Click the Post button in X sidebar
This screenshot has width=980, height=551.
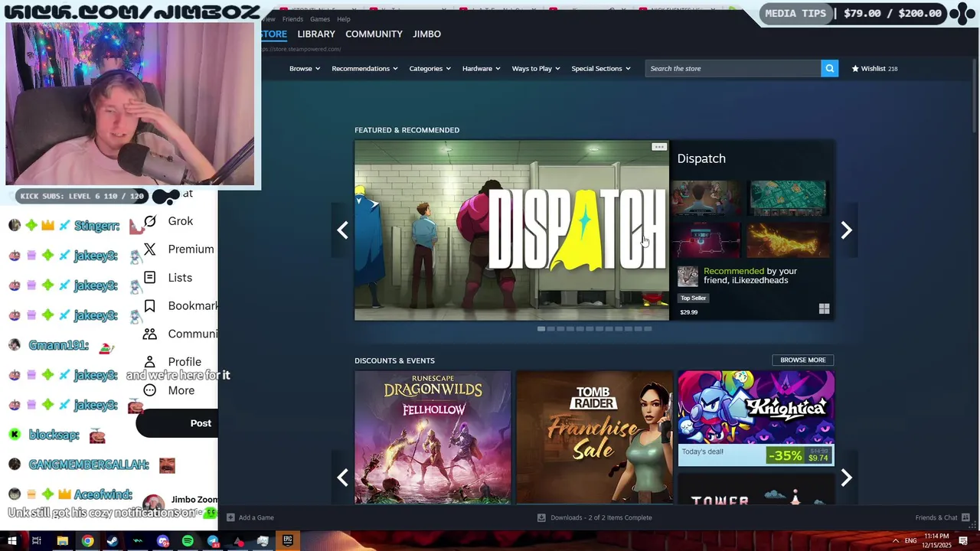point(177,423)
